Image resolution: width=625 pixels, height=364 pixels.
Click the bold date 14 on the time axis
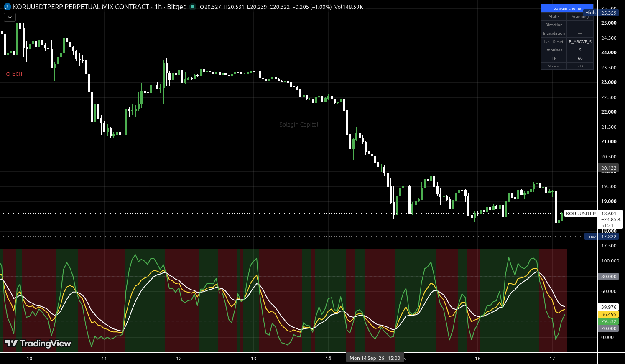pos(328,359)
